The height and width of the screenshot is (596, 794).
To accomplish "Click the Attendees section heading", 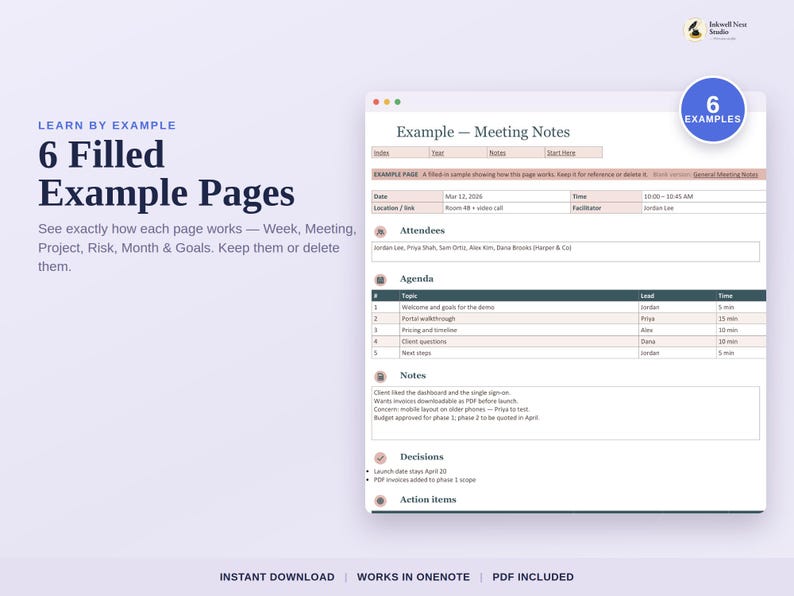I will tap(422, 230).
